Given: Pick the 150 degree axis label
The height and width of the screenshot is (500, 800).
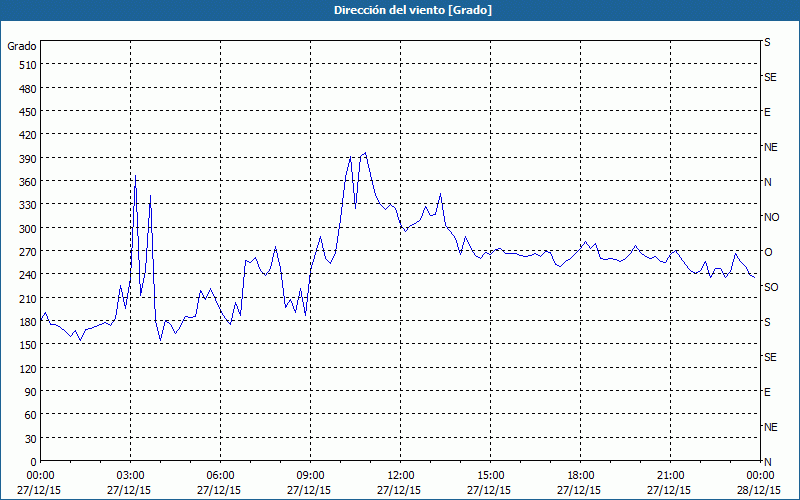Looking at the screenshot, I should (x=28, y=345).
